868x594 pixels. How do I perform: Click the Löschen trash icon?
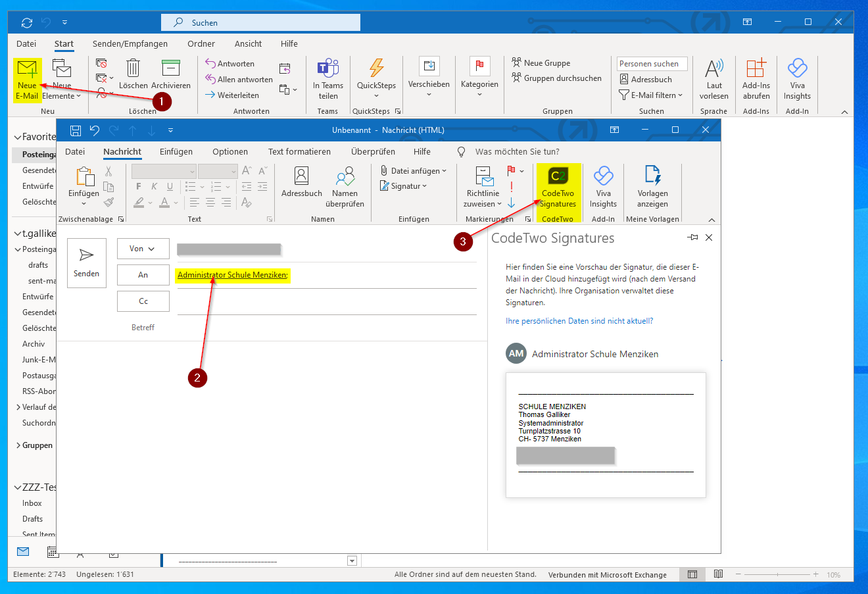[133, 68]
